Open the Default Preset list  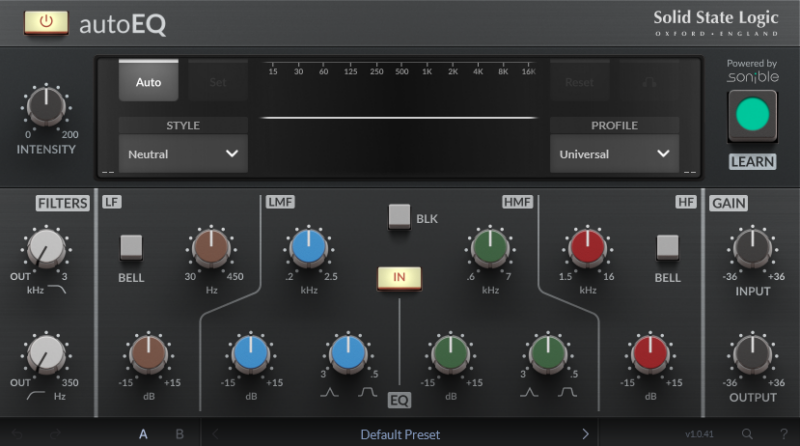click(400, 434)
